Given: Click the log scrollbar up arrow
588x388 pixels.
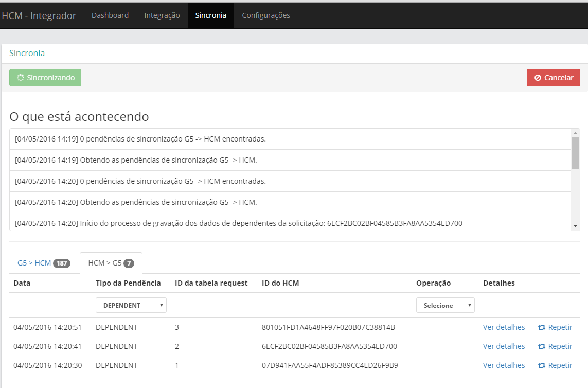Looking at the screenshot, I should (x=575, y=133).
